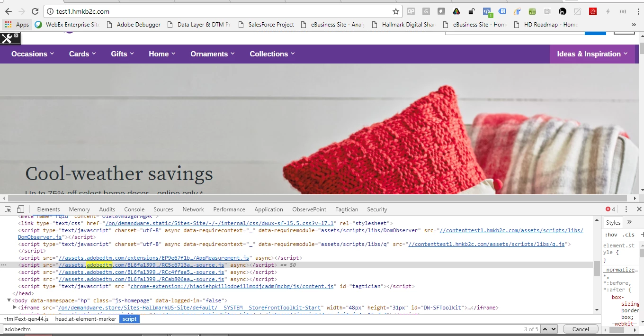Cancel the DevTools search

click(581, 329)
